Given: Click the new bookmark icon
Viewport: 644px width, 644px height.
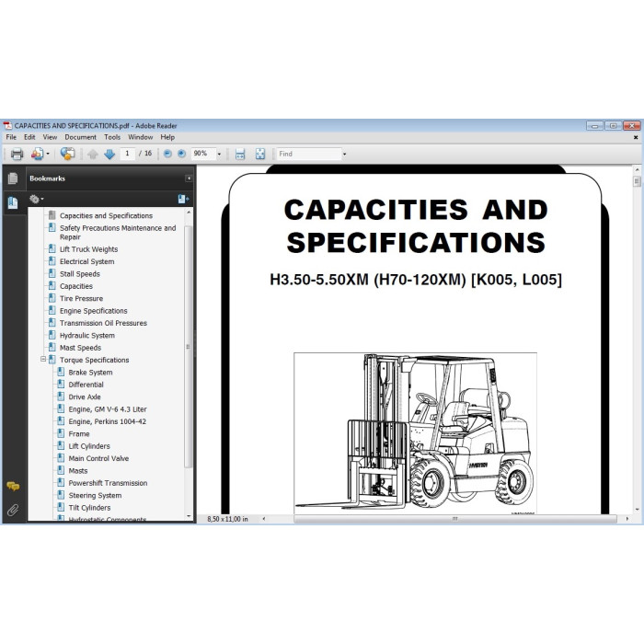Looking at the screenshot, I should pyautogui.click(x=183, y=200).
